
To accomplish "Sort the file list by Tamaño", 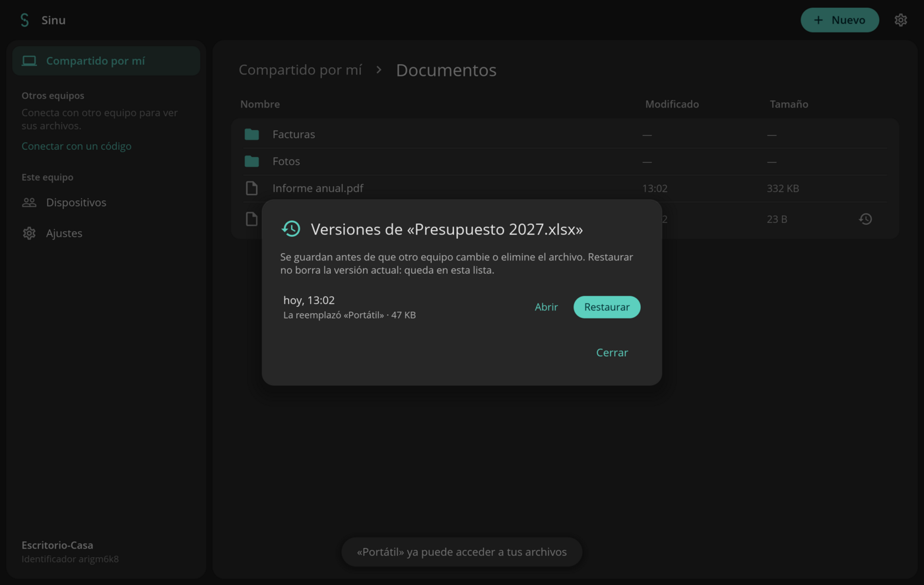I will (789, 104).
